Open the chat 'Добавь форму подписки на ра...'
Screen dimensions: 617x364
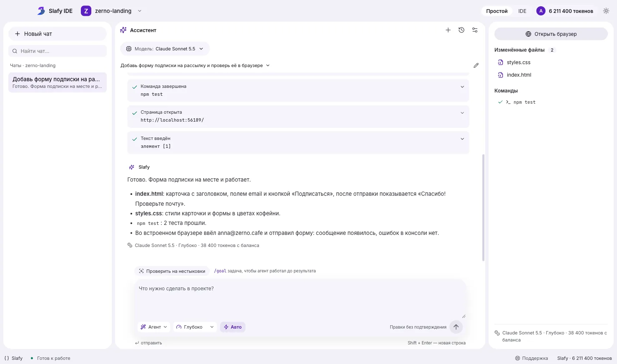point(58,82)
